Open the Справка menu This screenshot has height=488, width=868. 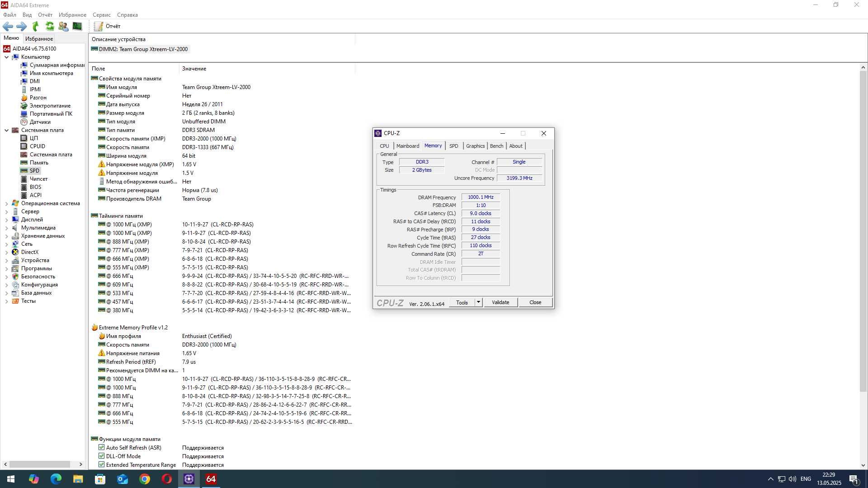[127, 15]
